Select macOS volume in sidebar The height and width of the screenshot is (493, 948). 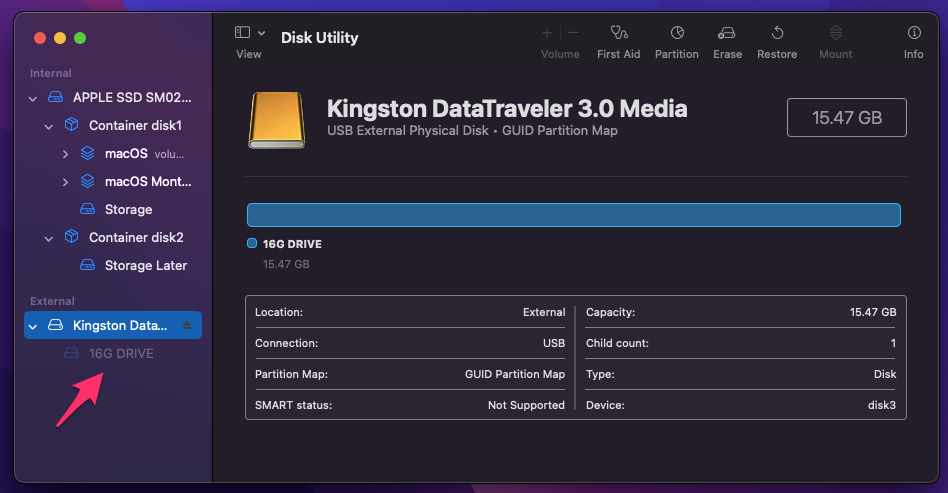click(126, 154)
